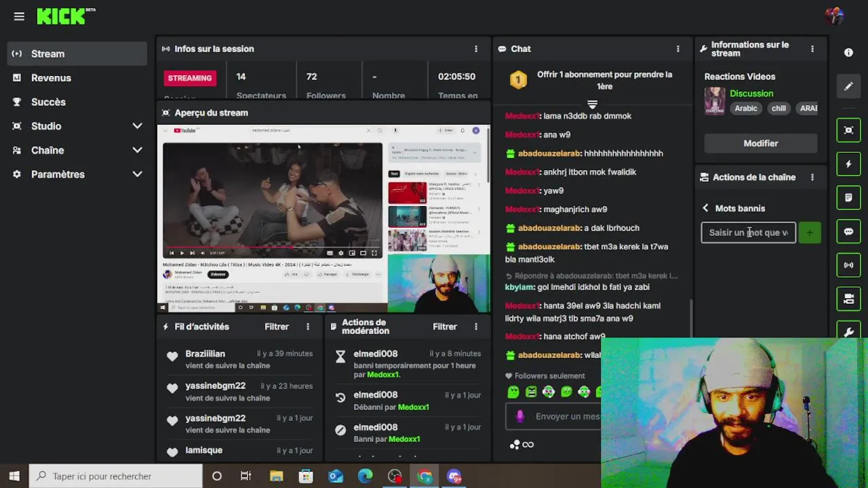The width and height of the screenshot is (868, 488).
Task: Play the YouTube video in stream preview
Action: pyautogui.click(x=182, y=253)
